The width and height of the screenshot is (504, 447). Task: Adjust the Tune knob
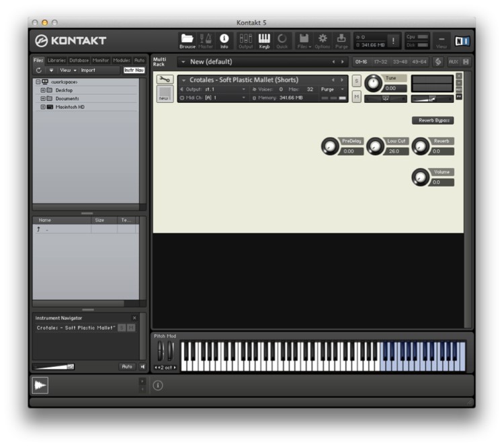[x=373, y=83]
